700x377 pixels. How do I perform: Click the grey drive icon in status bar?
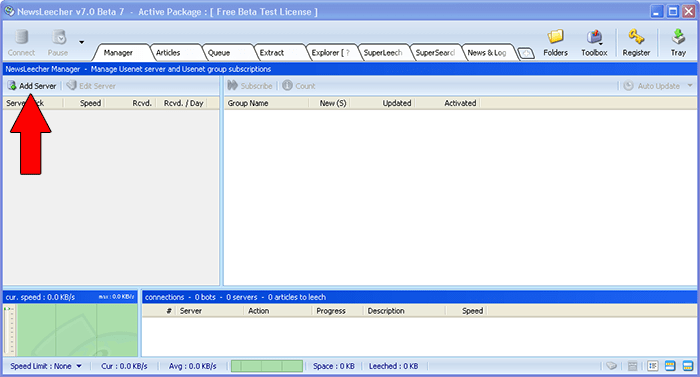coord(611,366)
